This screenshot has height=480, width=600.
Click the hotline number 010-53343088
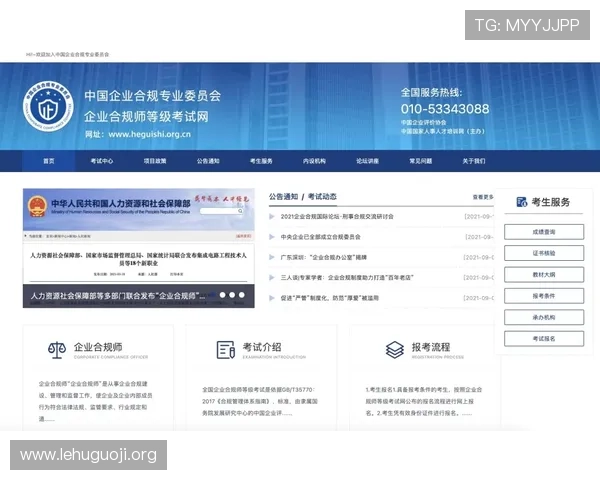445,109
